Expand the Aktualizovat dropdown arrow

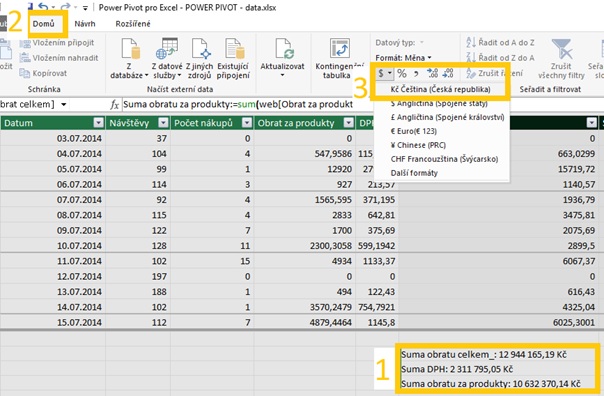pos(282,75)
